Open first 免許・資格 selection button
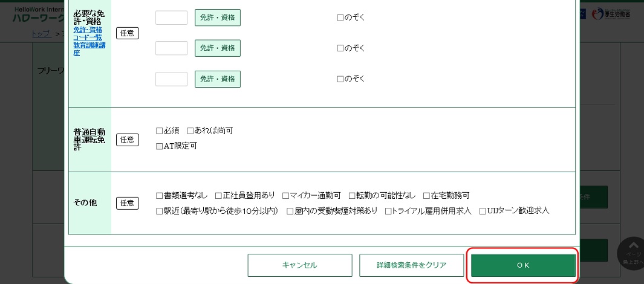Screen dimensions: 644x284 [218, 18]
